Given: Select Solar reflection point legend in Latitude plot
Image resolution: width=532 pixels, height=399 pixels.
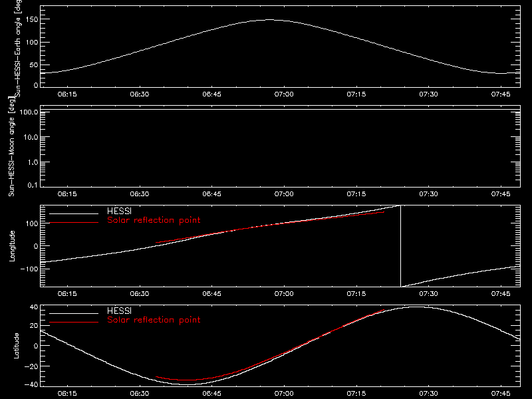Looking at the screenshot, I should point(154,320).
